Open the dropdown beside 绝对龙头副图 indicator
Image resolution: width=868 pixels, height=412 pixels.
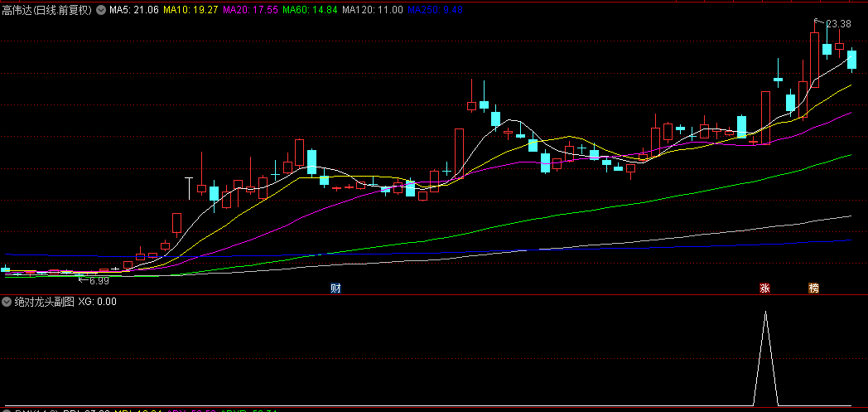pos(7,302)
